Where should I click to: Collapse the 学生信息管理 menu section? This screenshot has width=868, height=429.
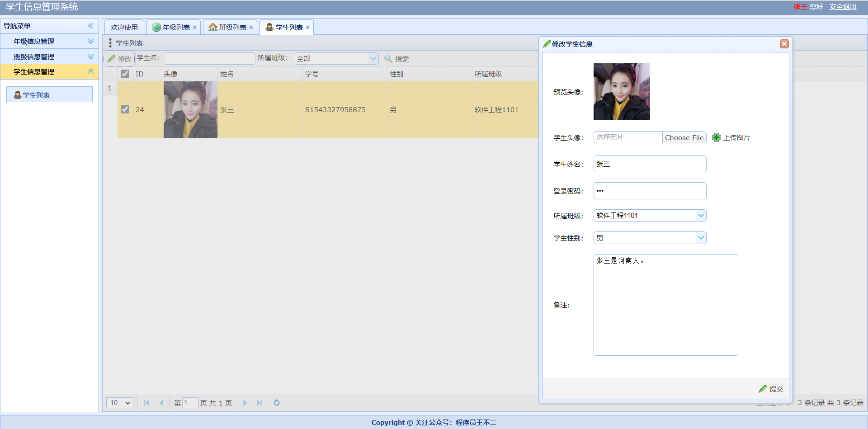point(90,71)
